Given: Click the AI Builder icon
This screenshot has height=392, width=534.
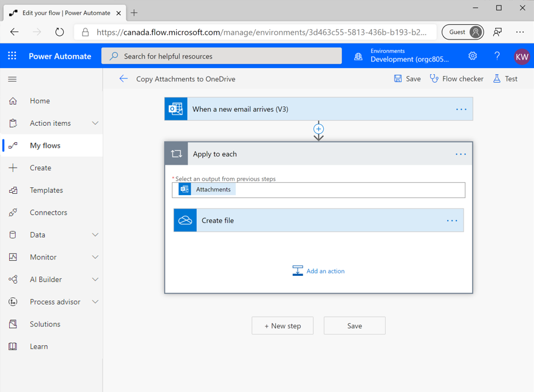Looking at the screenshot, I should coord(13,280).
